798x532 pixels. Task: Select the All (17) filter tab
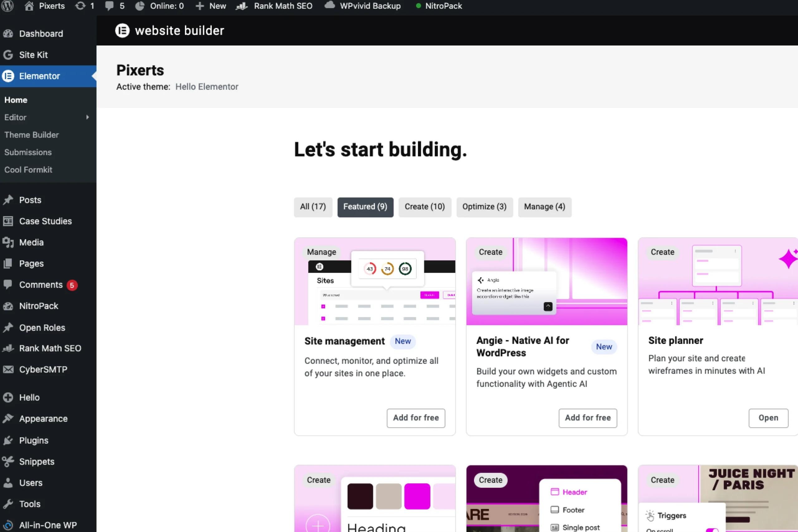pos(313,207)
